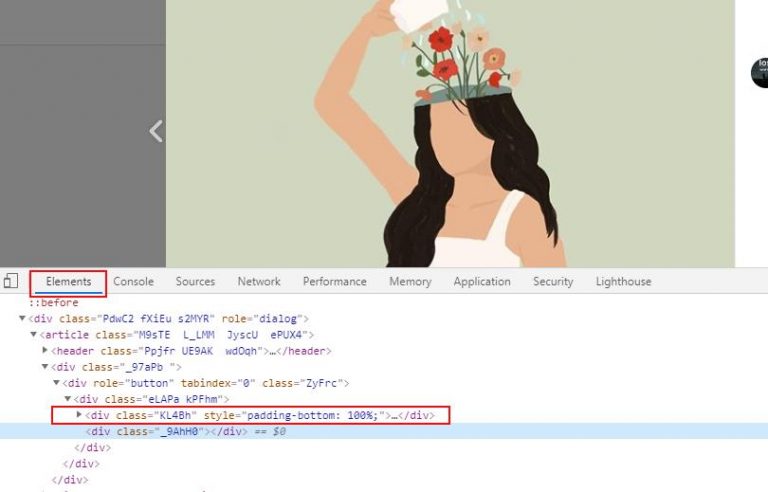This screenshot has height=492, width=768.
Task: Expand the div KL4Bh node arrow
Action: (x=80, y=415)
